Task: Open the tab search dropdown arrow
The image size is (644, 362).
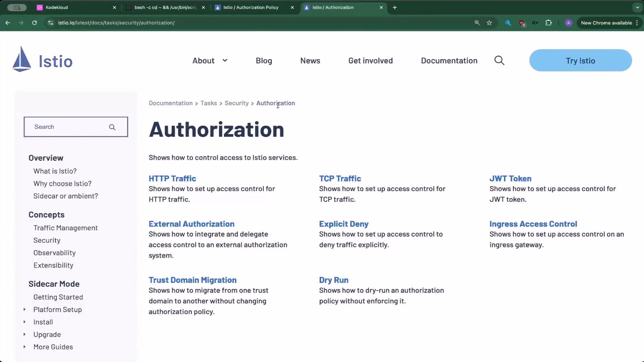Action: pos(637,7)
